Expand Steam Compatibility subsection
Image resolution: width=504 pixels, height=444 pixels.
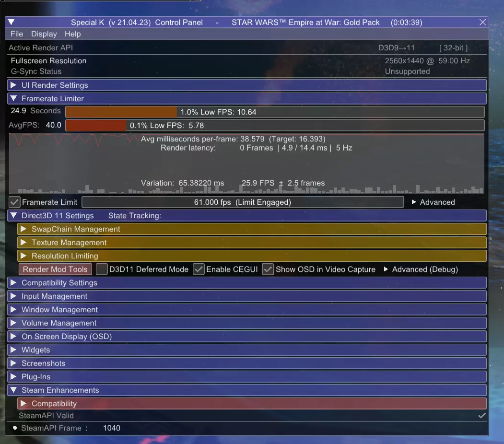252,404
